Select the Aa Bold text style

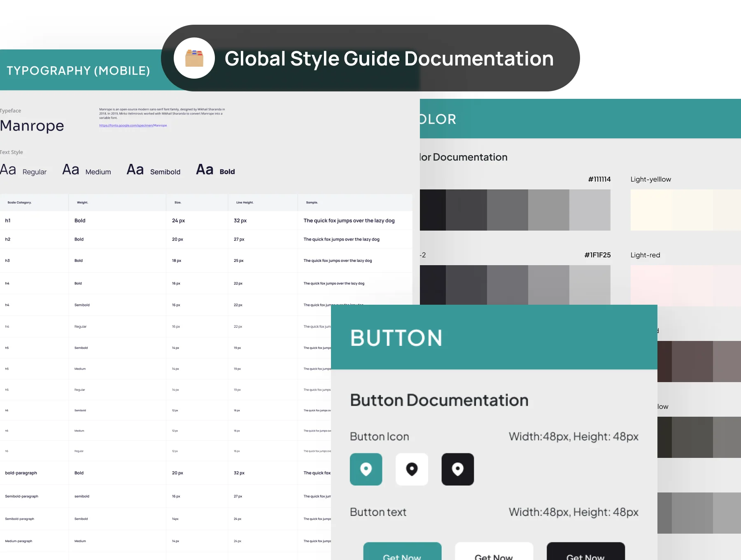coord(215,170)
